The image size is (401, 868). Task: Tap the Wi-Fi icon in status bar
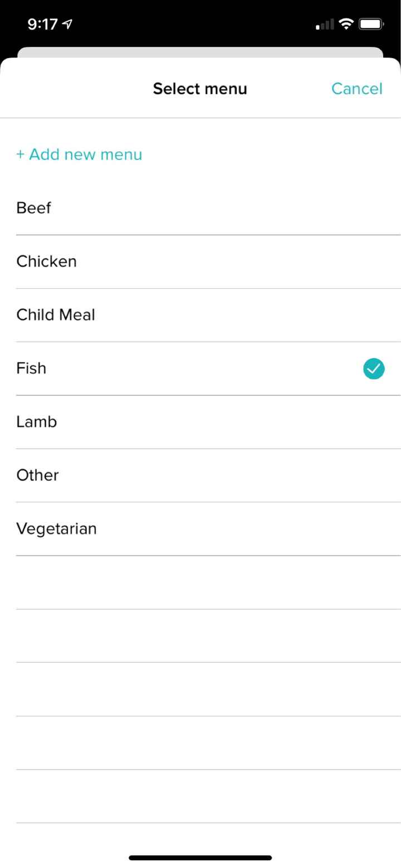346,24
